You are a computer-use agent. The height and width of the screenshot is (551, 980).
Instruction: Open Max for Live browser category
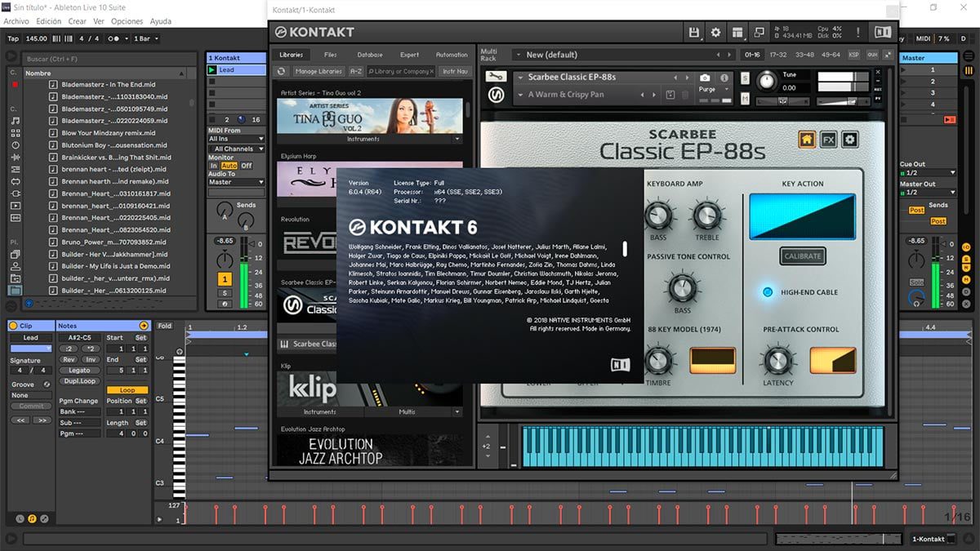point(16,181)
